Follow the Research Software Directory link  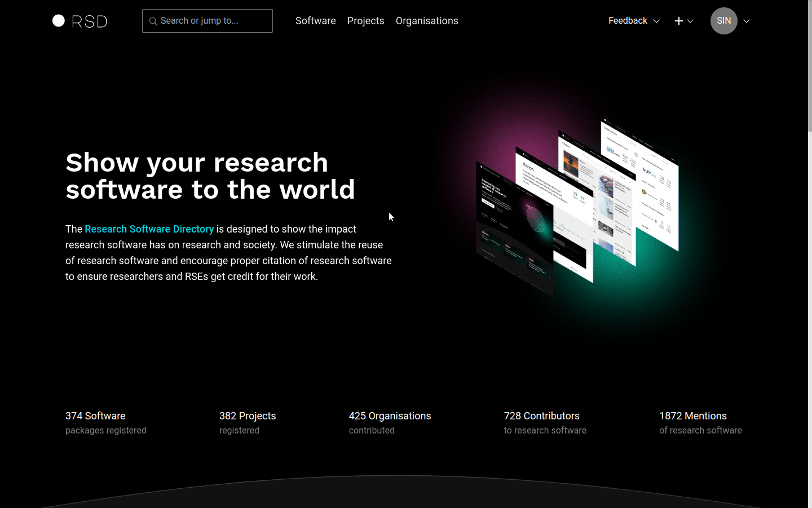pos(149,229)
